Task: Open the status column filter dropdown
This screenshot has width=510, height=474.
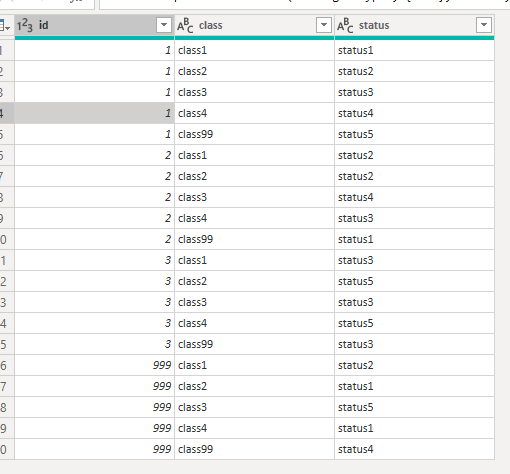Action: point(484,25)
